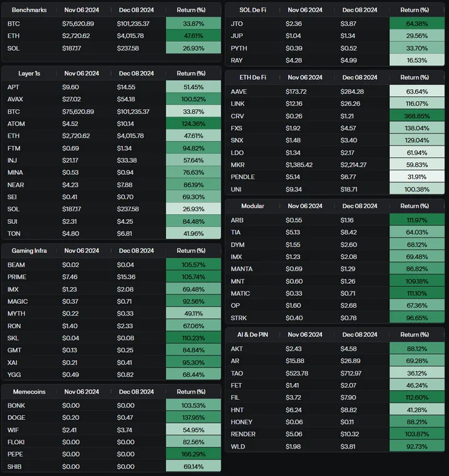Click AVAX return value 100.52%

click(x=193, y=99)
